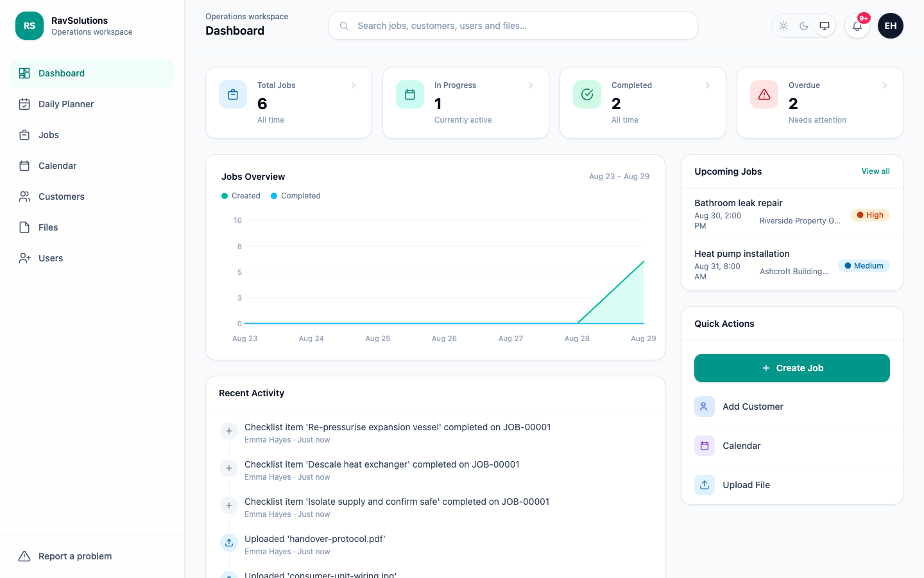Image resolution: width=924 pixels, height=578 pixels.
Task: Click the Total Jobs briefcase icon
Action: [x=233, y=94]
